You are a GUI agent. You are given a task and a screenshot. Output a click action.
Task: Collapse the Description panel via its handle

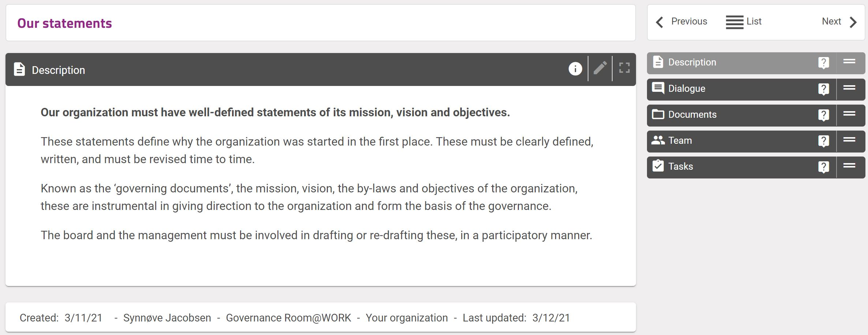pyautogui.click(x=849, y=62)
